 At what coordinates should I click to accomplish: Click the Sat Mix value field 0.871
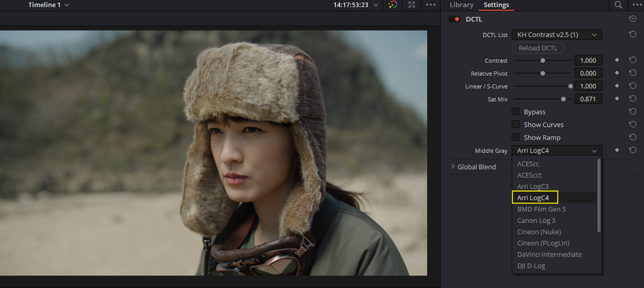[588, 99]
